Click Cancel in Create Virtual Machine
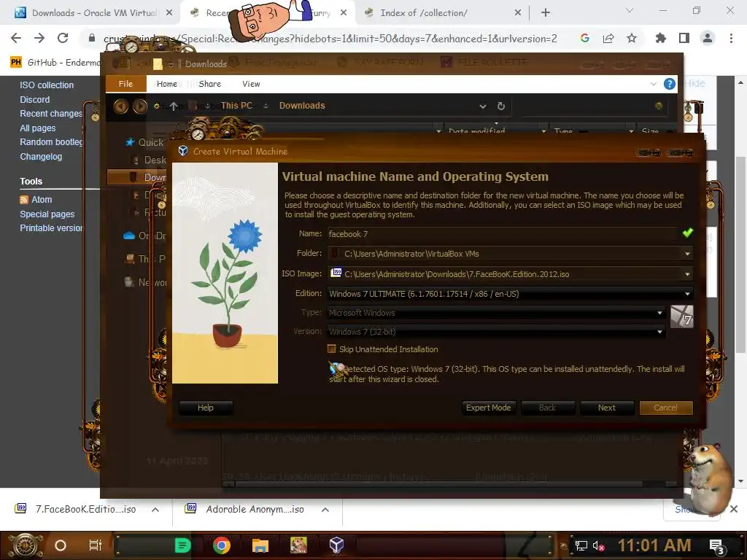 (x=665, y=408)
